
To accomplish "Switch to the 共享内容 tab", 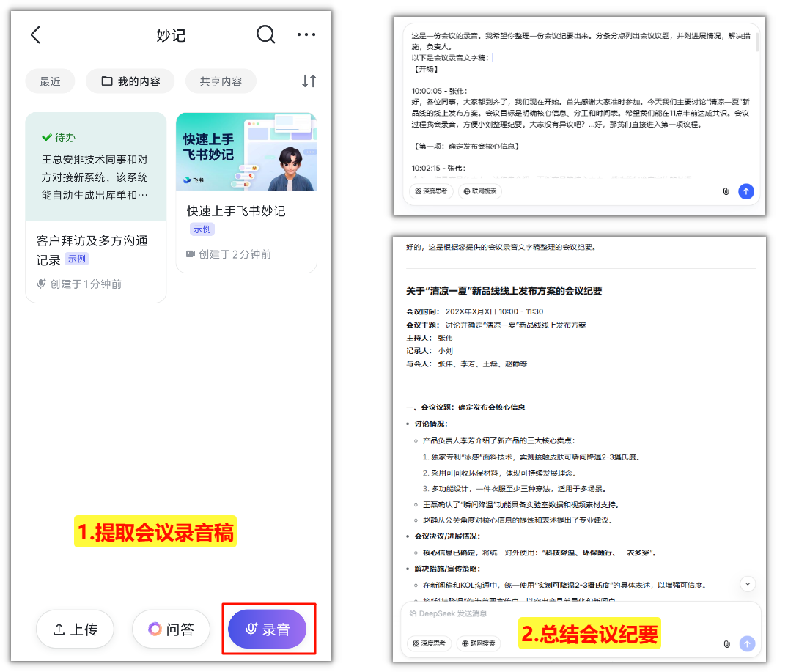I will (221, 81).
